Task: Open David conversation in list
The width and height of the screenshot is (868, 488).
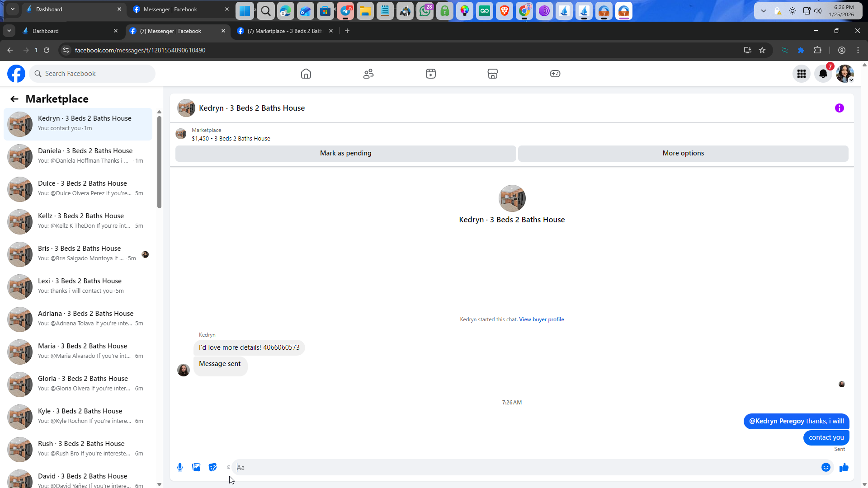Action: 78,478
